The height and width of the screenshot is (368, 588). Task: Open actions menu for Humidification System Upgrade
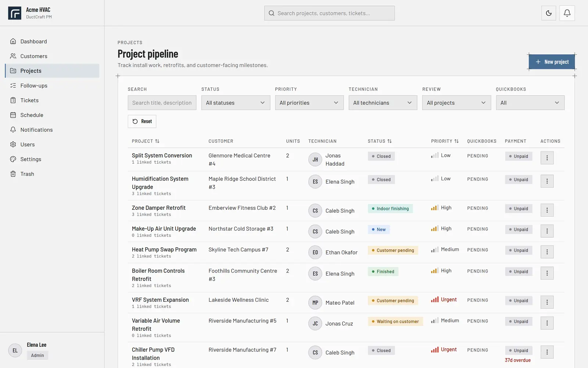coord(547,181)
